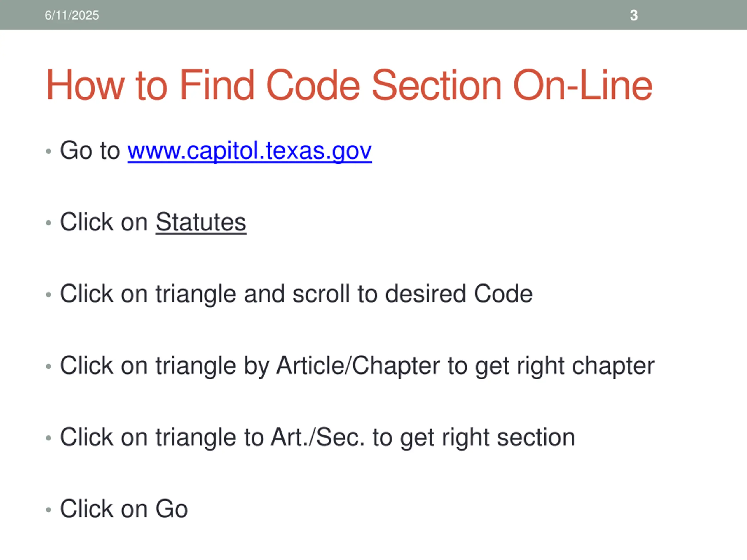This screenshot has height=560, width=747.
Task: Click the bullet dot before Click on Go
Action: 49,509
